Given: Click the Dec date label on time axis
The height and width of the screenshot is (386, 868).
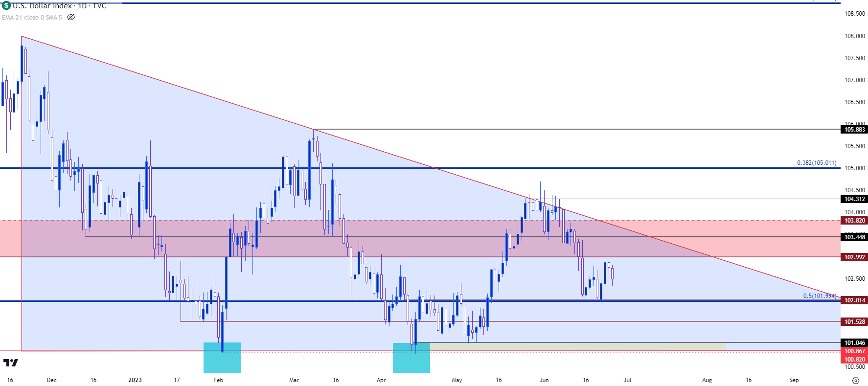Looking at the screenshot, I should click(x=51, y=380).
